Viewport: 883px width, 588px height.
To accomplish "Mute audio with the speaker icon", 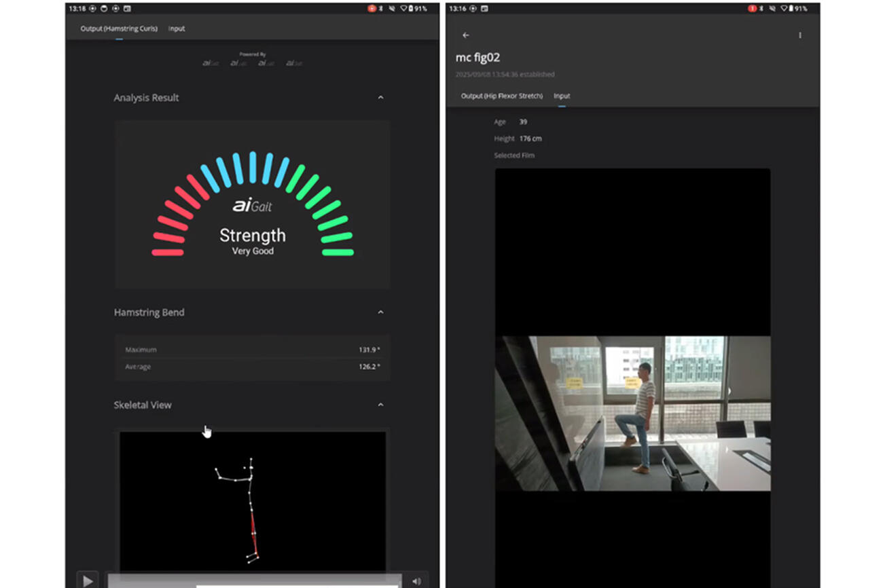I will 416,581.
